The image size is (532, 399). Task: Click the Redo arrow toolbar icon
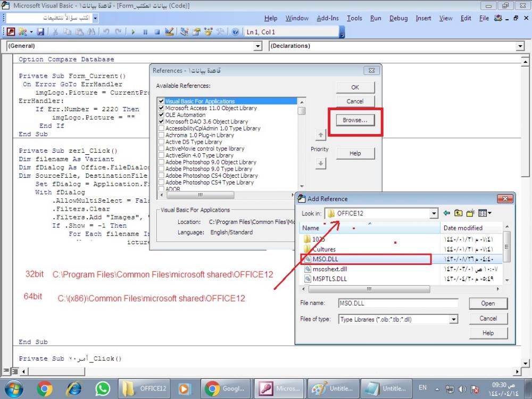tap(118, 32)
